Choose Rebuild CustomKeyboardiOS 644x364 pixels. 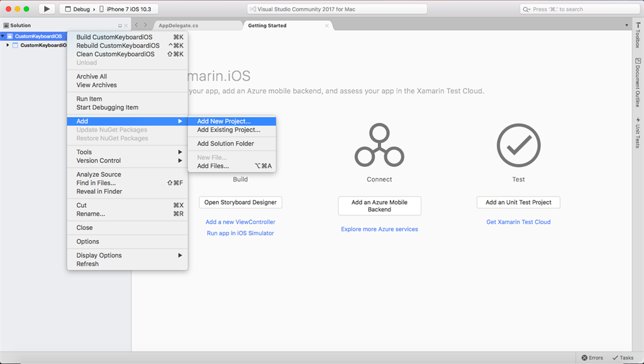[127, 45]
